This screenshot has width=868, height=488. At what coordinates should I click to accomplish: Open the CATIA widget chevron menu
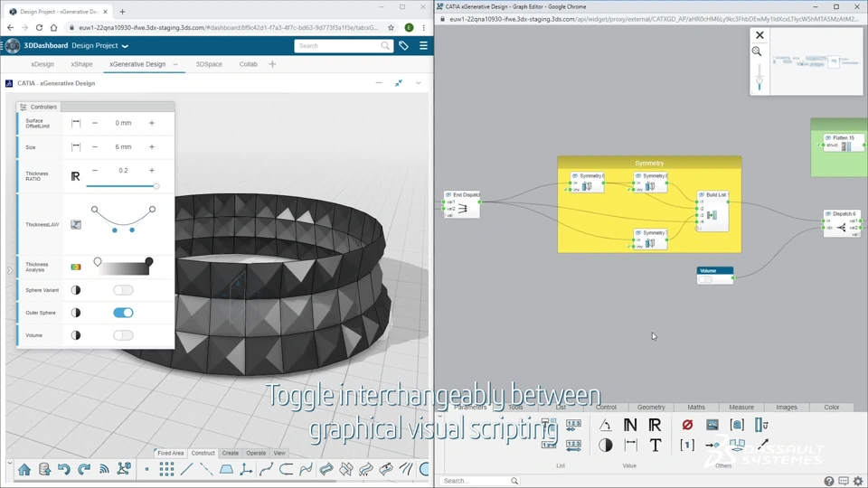(x=419, y=83)
